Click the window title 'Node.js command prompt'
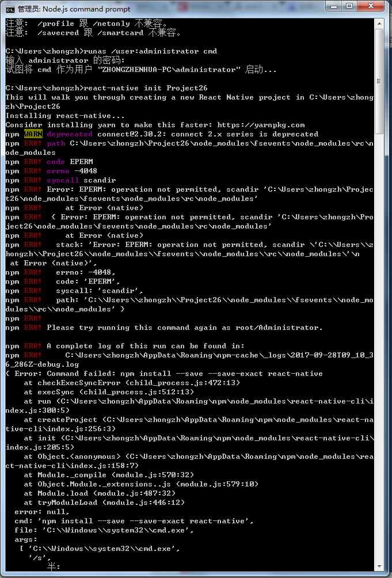 [x=86, y=9]
